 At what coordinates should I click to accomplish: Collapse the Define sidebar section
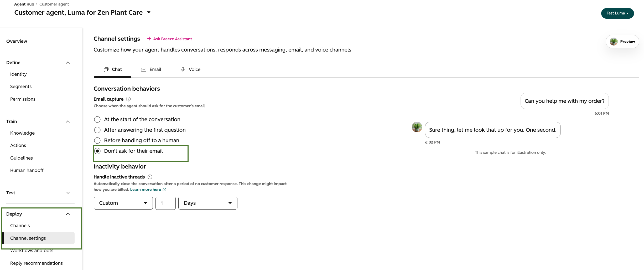pyautogui.click(x=68, y=63)
